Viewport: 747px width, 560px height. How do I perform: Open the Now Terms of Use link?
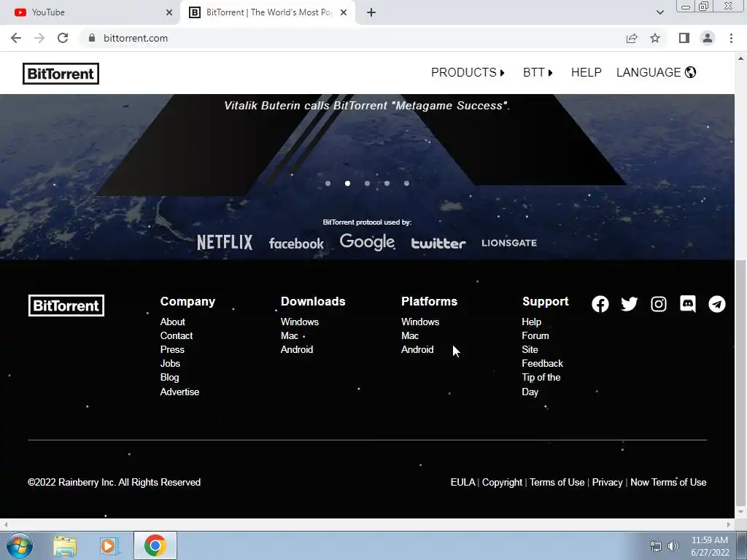pyautogui.click(x=668, y=483)
